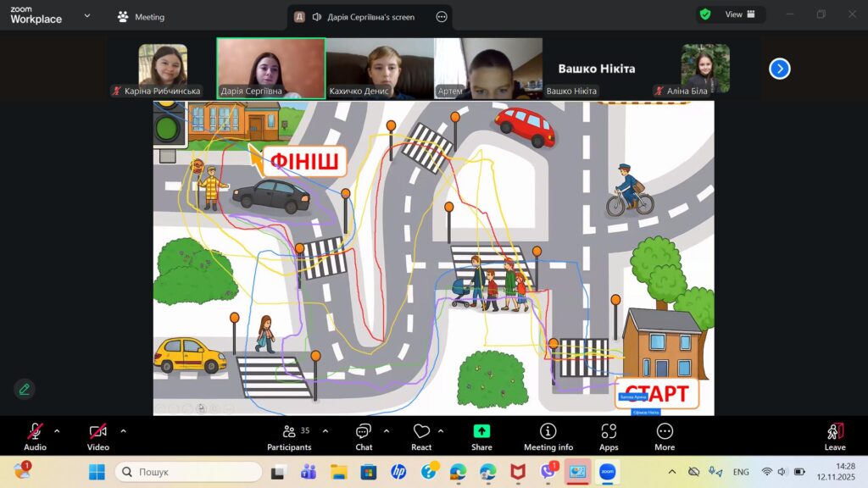
Task: Open screen share options ellipsis menu
Action: [x=442, y=17]
